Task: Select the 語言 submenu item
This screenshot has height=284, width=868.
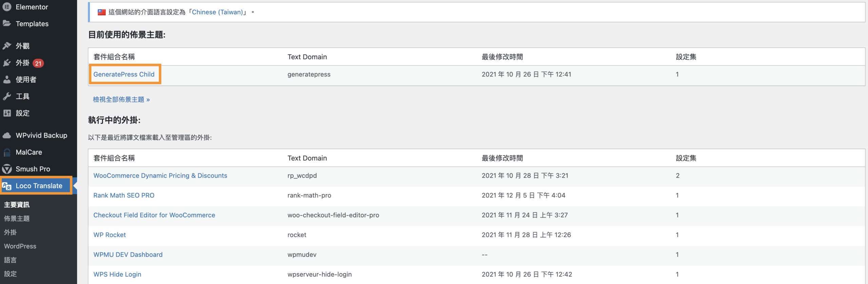Action: click(10, 260)
